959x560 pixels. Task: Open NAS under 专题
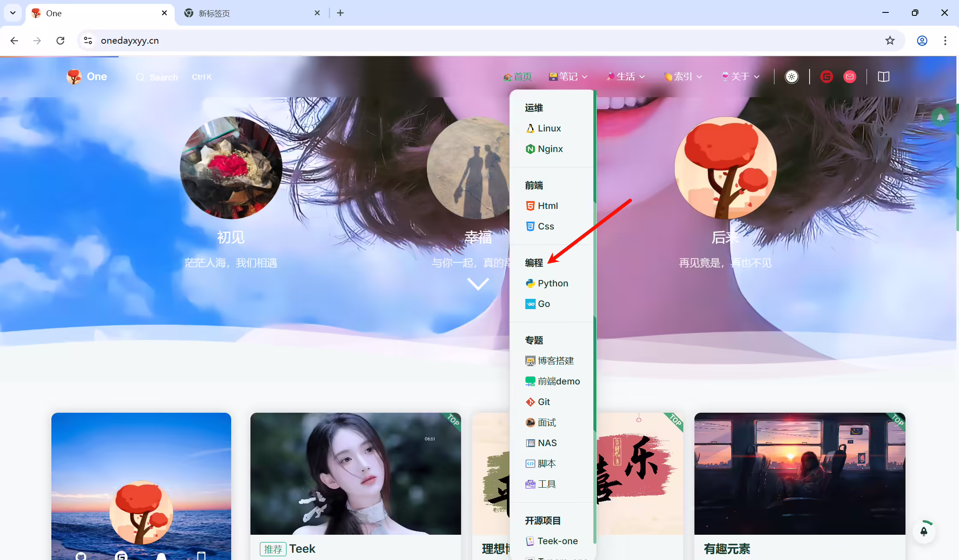[541, 443]
